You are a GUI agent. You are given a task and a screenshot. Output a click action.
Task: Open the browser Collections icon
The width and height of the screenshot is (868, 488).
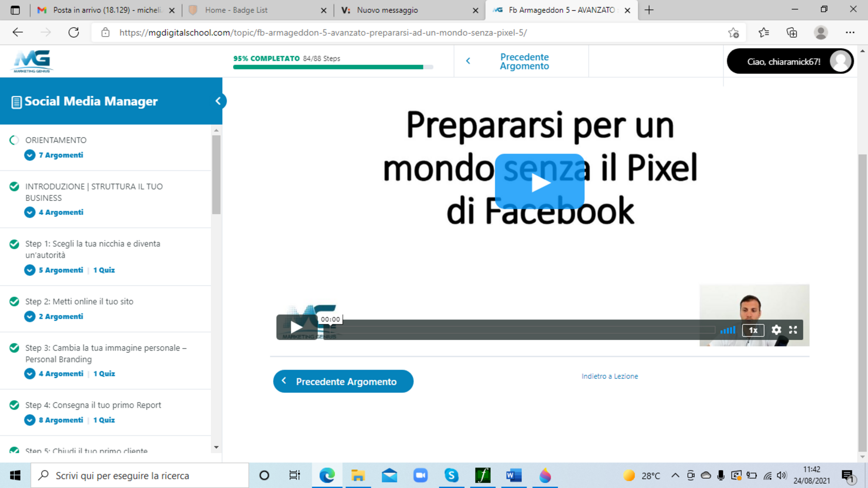point(792,33)
